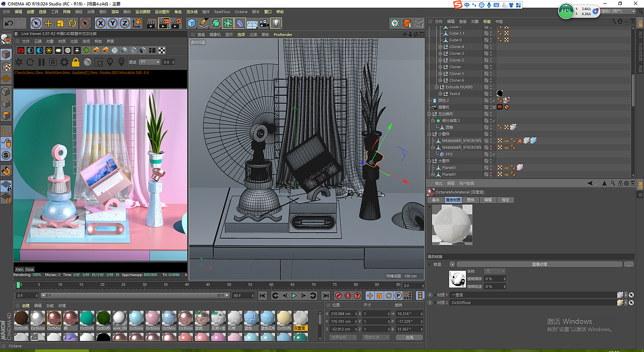The width and height of the screenshot is (644, 352).
Task: Open the PT channel dropdown in Live Viewer
Action: 149,62
